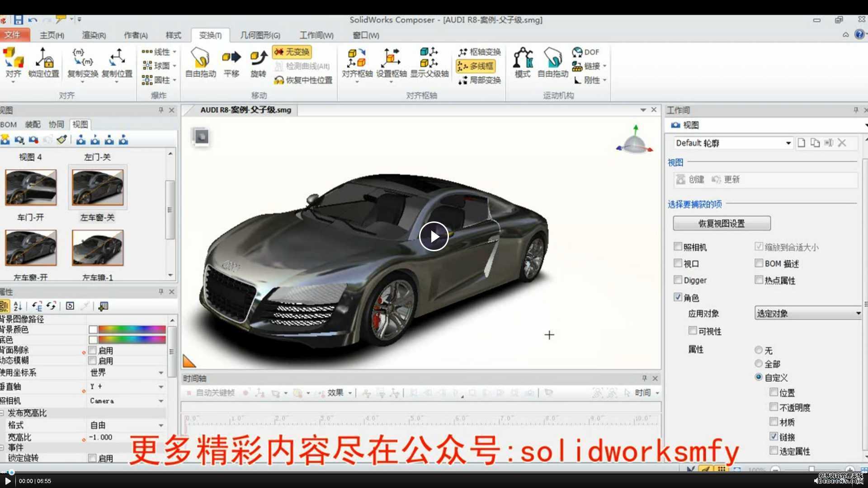Screen dimensions: 868x488
Task: Click the alphabetical sort icon in 属性 panel
Action: click(18, 306)
